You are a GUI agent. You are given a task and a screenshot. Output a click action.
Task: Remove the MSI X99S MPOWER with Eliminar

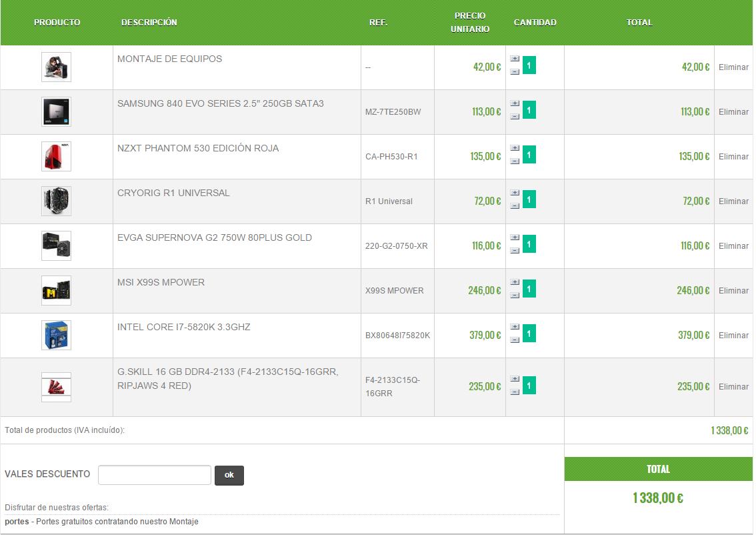point(733,290)
